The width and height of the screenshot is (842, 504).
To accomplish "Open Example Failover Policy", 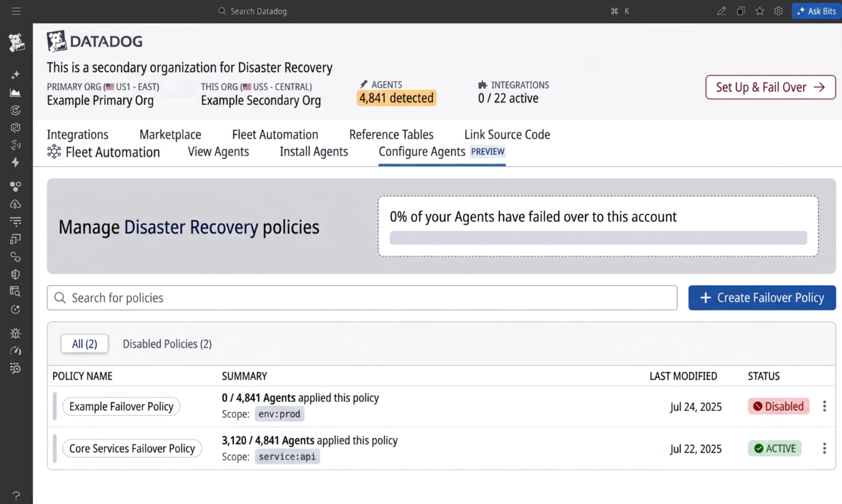I will pos(121,406).
